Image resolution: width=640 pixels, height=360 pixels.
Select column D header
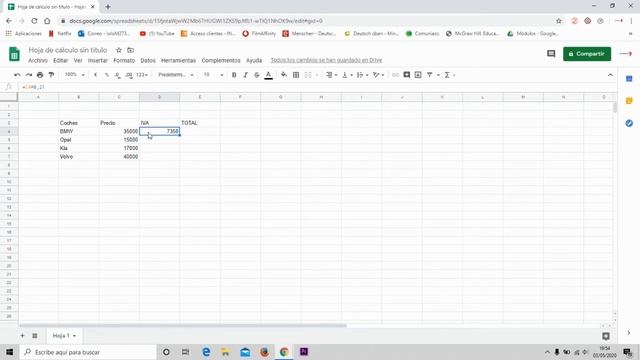(x=159, y=97)
